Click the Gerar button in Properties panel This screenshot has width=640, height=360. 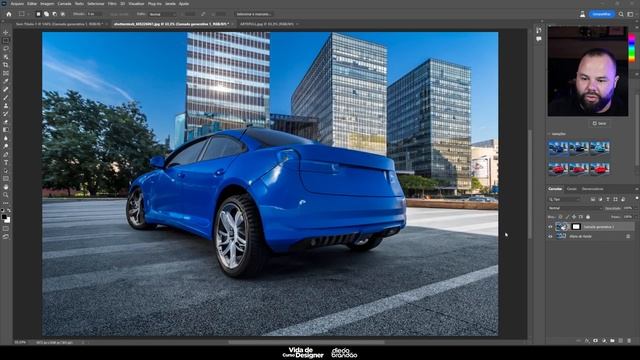pyautogui.click(x=599, y=123)
